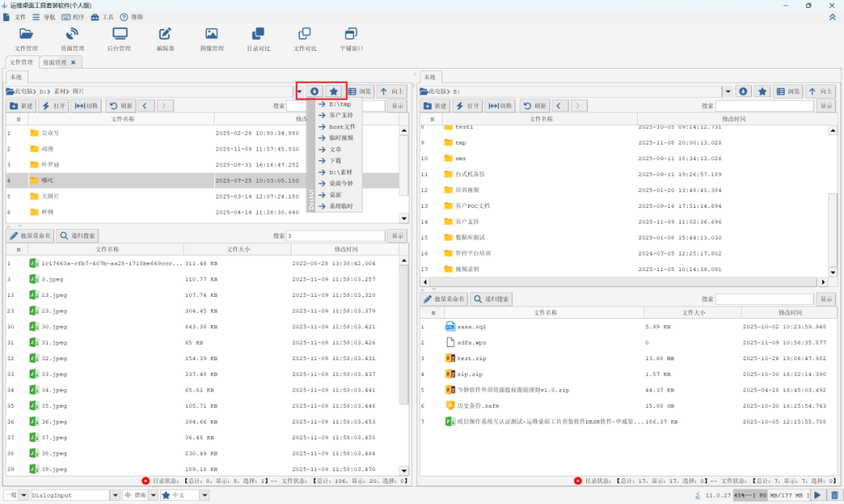
Task: Choose 系统临时 in favorites popup
Action: (338, 206)
